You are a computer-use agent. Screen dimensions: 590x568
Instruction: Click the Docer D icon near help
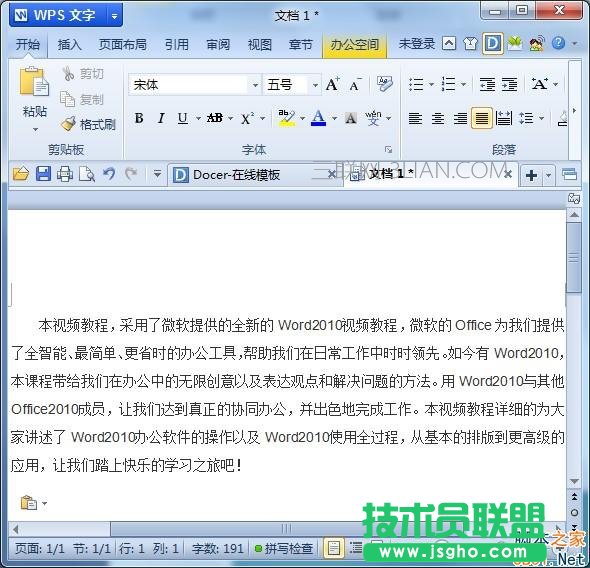(x=493, y=44)
